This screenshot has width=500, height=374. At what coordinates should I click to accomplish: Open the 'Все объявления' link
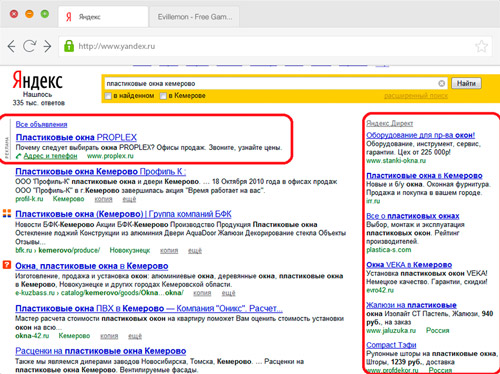click(x=41, y=124)
